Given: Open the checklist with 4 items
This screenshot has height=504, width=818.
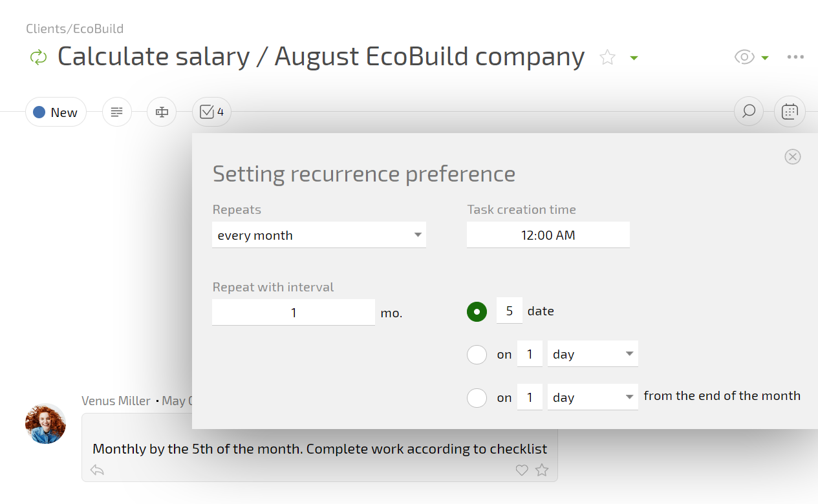Looking at the screenshot, I should click(x=211, y=112).
